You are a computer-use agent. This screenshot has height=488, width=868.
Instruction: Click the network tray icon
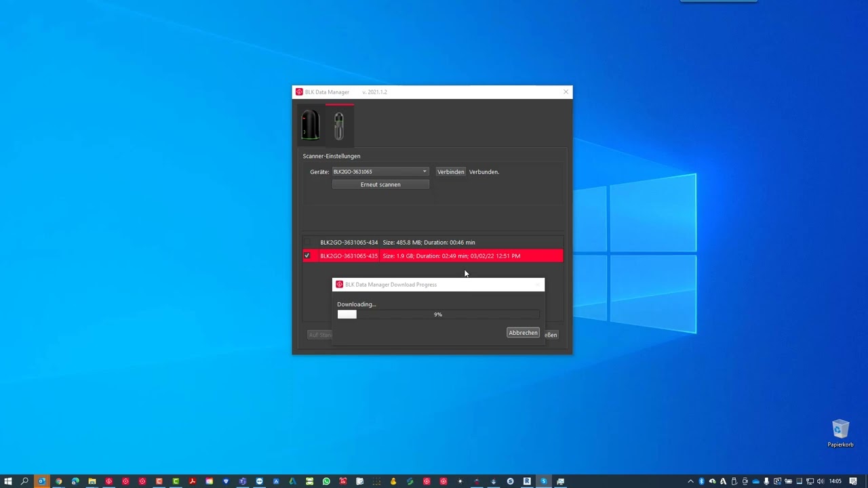pos(810,481)
